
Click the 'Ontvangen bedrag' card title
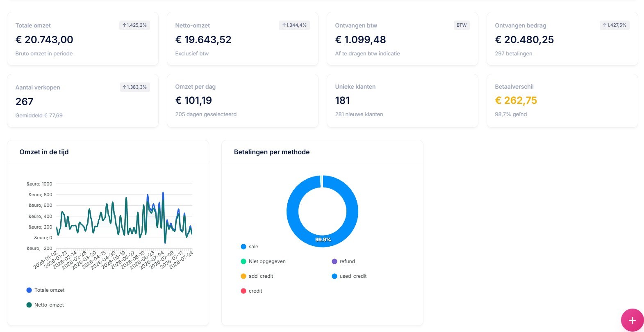pyautogui.click(x=520, y=25)
